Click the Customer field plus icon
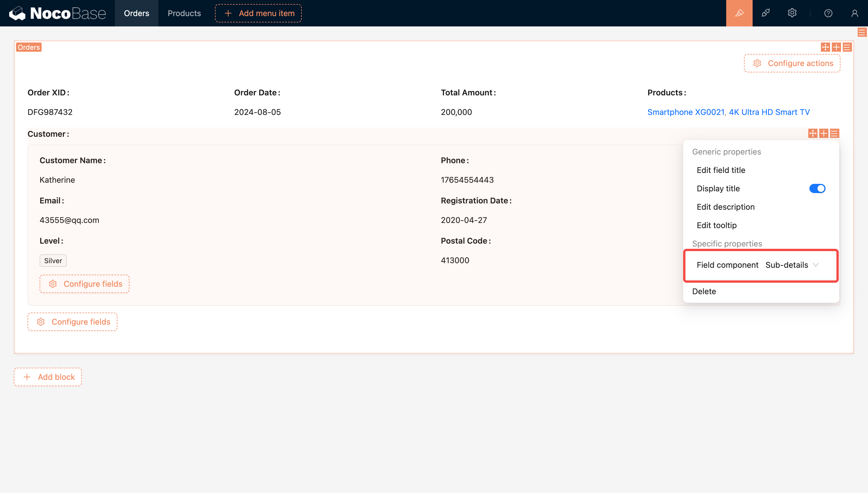Image resolution: width=868 pixels, height=493 pixels. pos(823,133)
